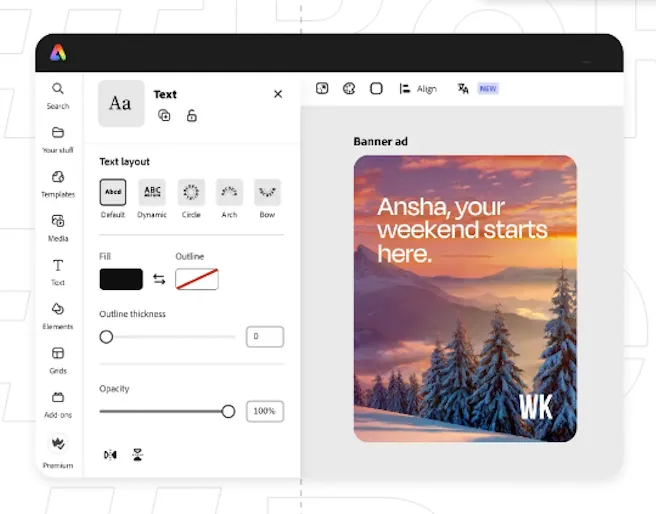The height and width of the screenshot is (514, 656).
Task: Click the Premium crown icon
Action: (x=58, y=443)
